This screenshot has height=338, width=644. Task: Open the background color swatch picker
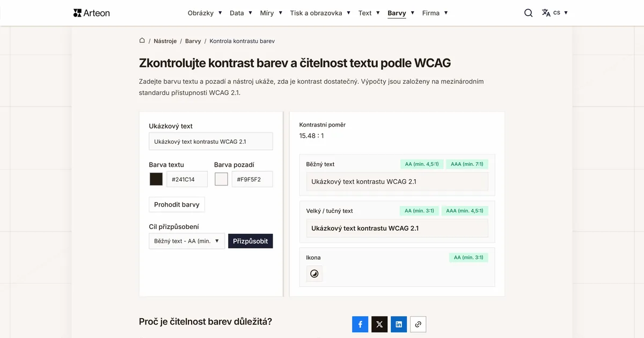point(222,179)
